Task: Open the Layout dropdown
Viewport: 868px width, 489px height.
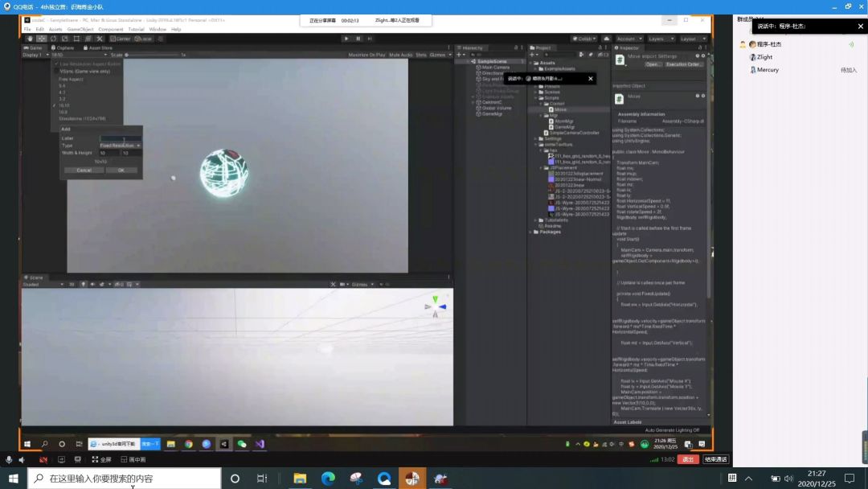Action: (690, 39)
